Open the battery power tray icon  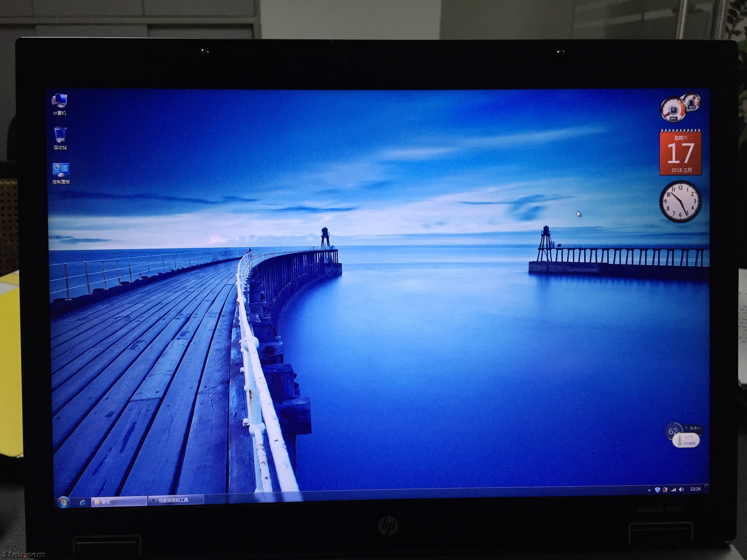pos(665,490)
